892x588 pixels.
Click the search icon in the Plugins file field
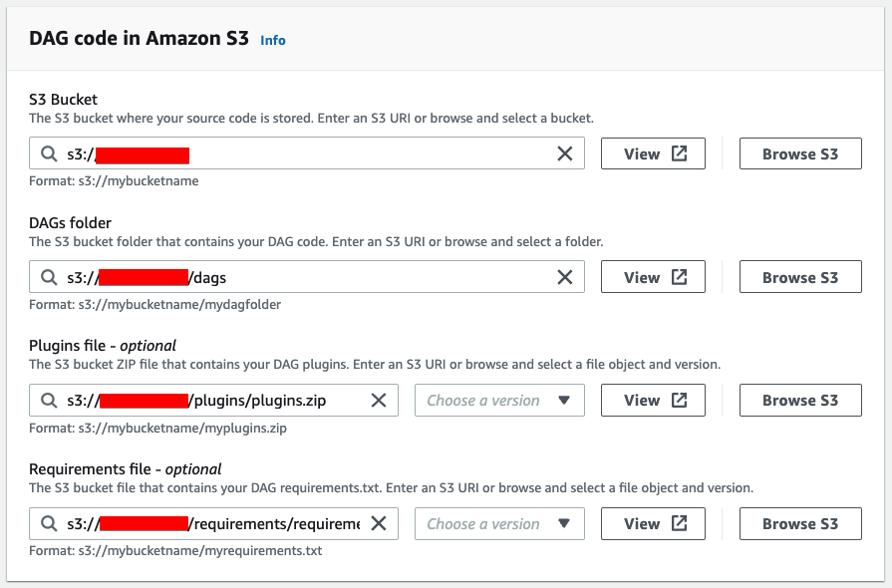(x=49, y=401)
